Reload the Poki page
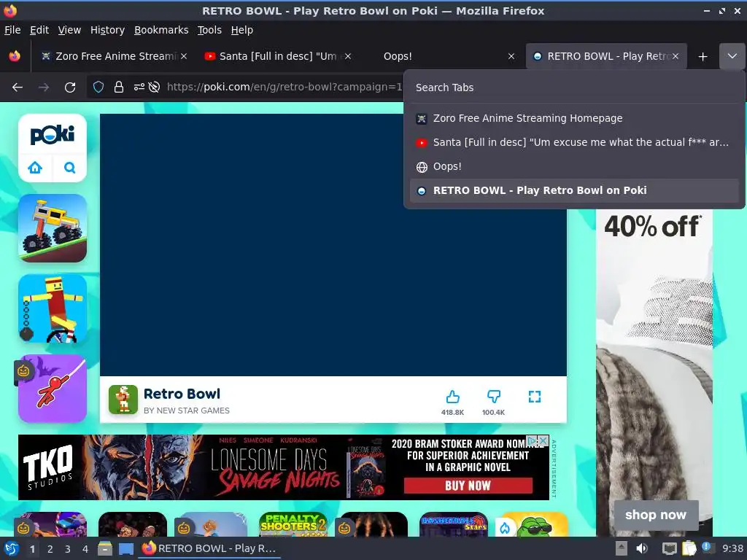The image size is (747, 560). [x=70, y=87]
